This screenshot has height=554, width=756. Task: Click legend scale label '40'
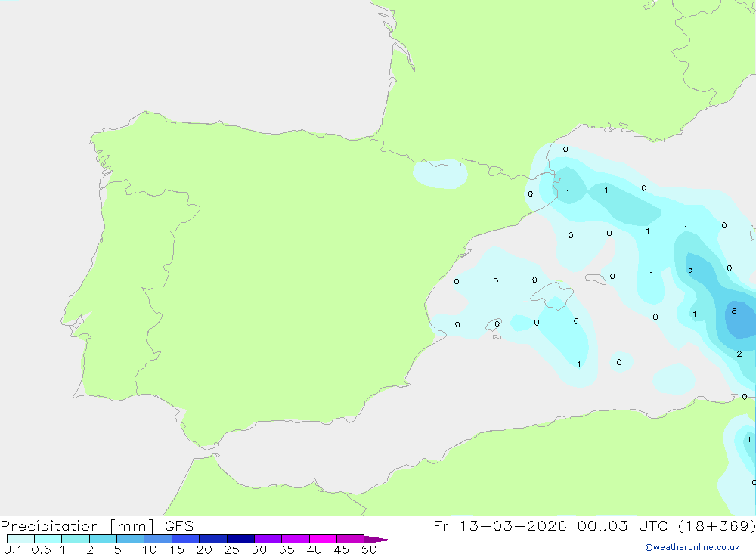pyautogui.click(x=314, y=549)
